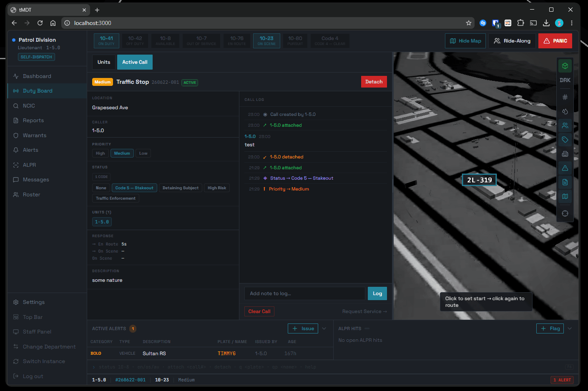Click Switch Instance in sidebar
This screenshot has width=588, height=391.
pos(47,361)
